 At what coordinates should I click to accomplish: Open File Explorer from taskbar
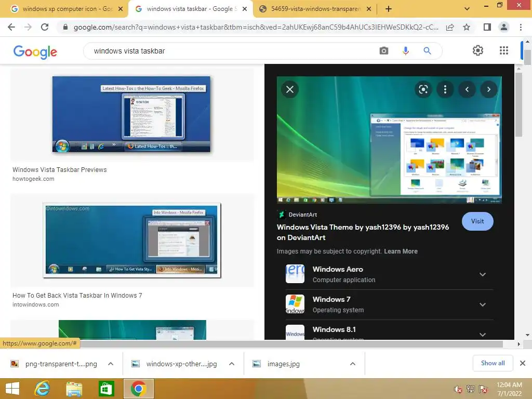74,389
